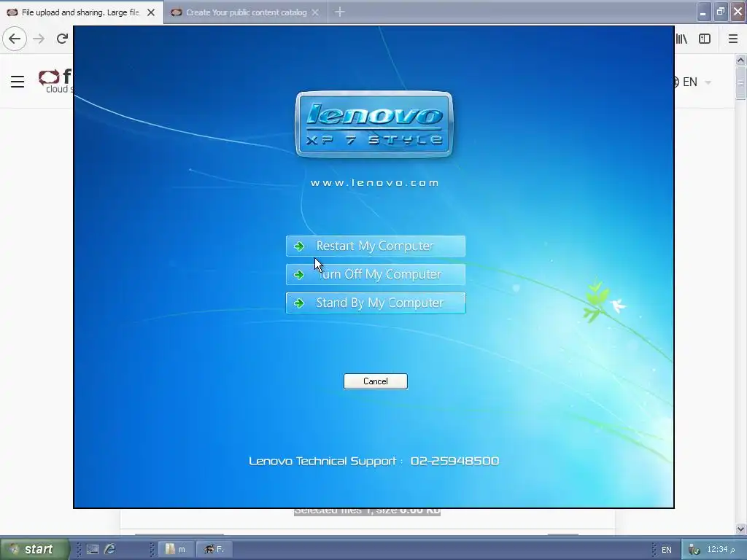Reload the current page

(x=63, y=39)
